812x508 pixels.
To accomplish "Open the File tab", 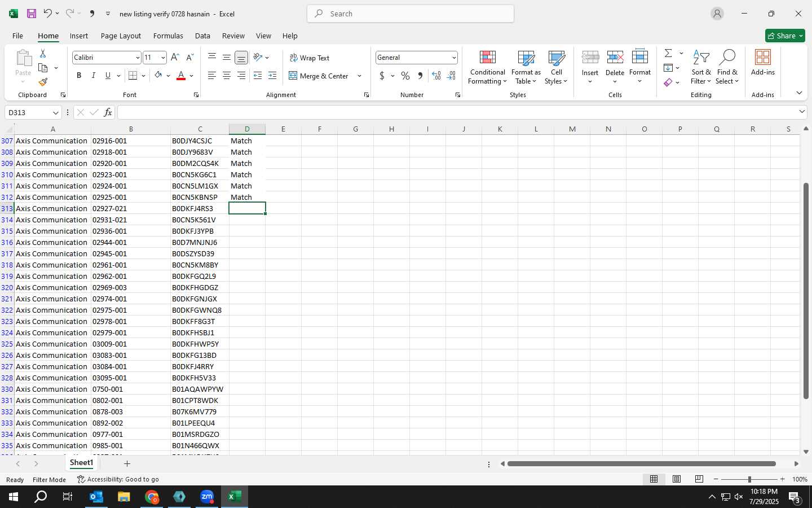I will click(17, 36).
